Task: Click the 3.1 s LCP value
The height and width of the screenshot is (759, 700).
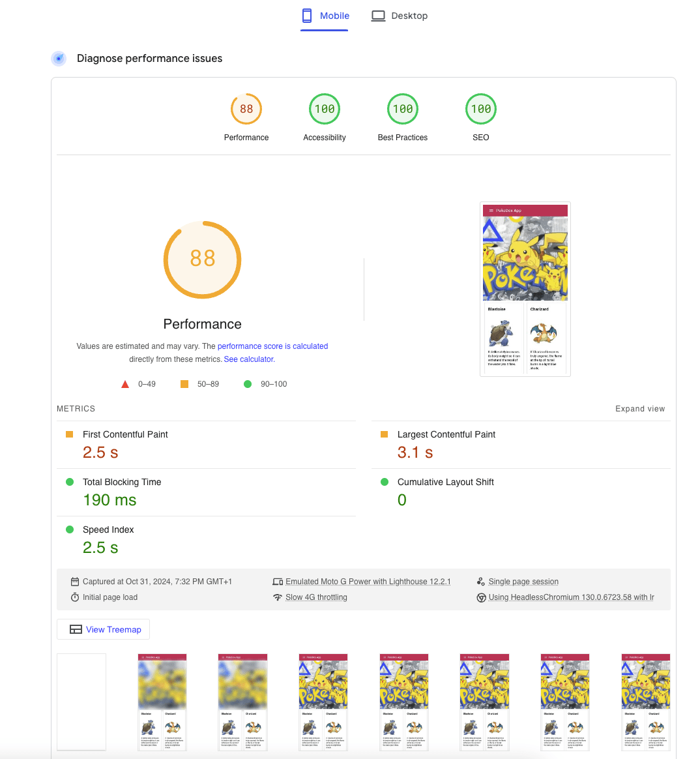Action: point(415,452)
